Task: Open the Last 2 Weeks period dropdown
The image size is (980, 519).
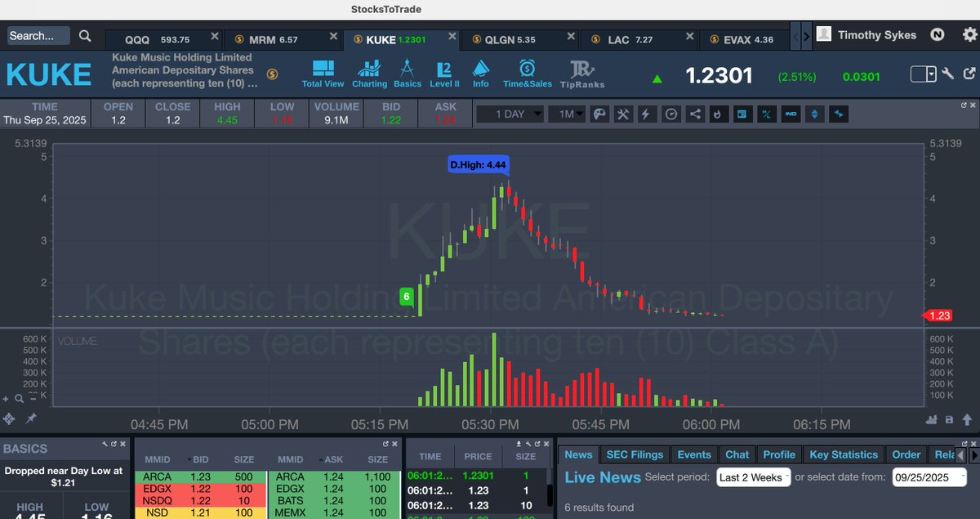Action: click(x=751, y=476)
